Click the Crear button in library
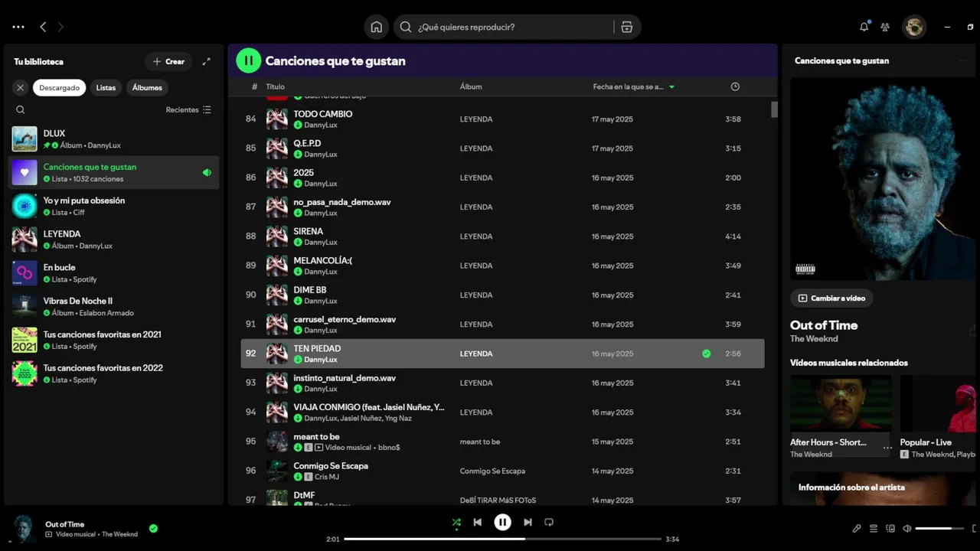980x551 pixels. pos(168,61)
